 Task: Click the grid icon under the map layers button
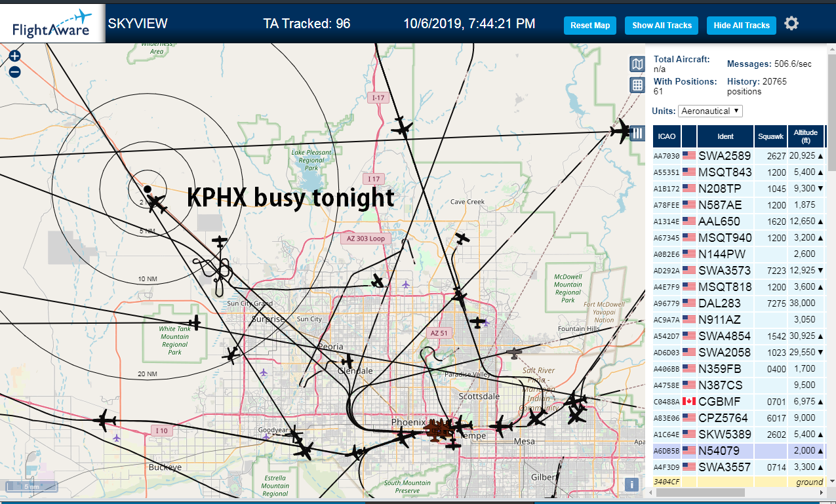[x=637, y=85]
